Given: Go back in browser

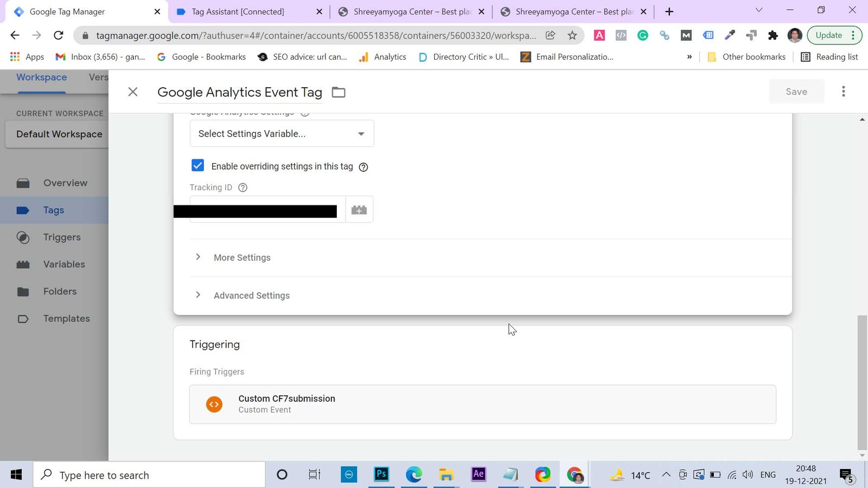Looking at the screenshot, I should pos(15,35).
